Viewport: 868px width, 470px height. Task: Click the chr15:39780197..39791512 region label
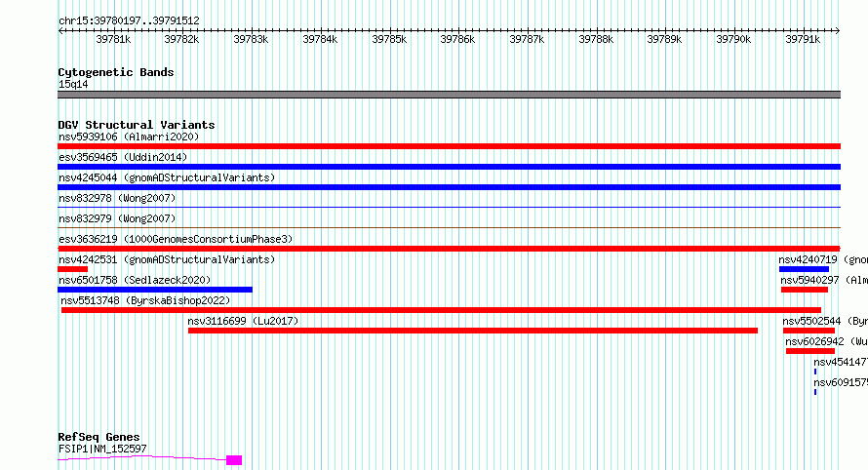[x=129, y=21]
